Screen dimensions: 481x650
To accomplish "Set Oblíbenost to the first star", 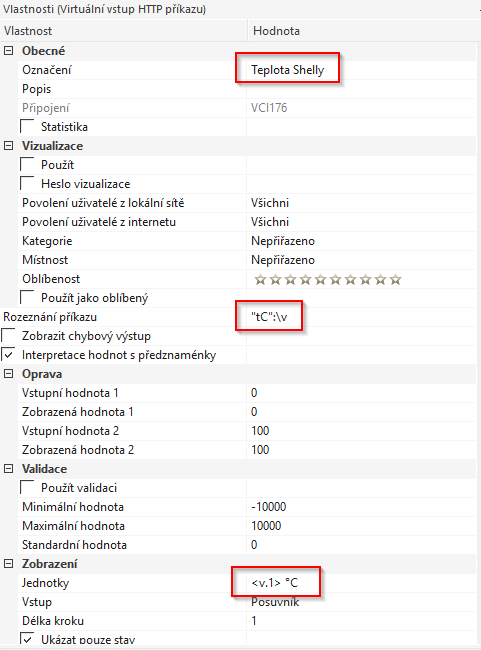I will point(260,280).
